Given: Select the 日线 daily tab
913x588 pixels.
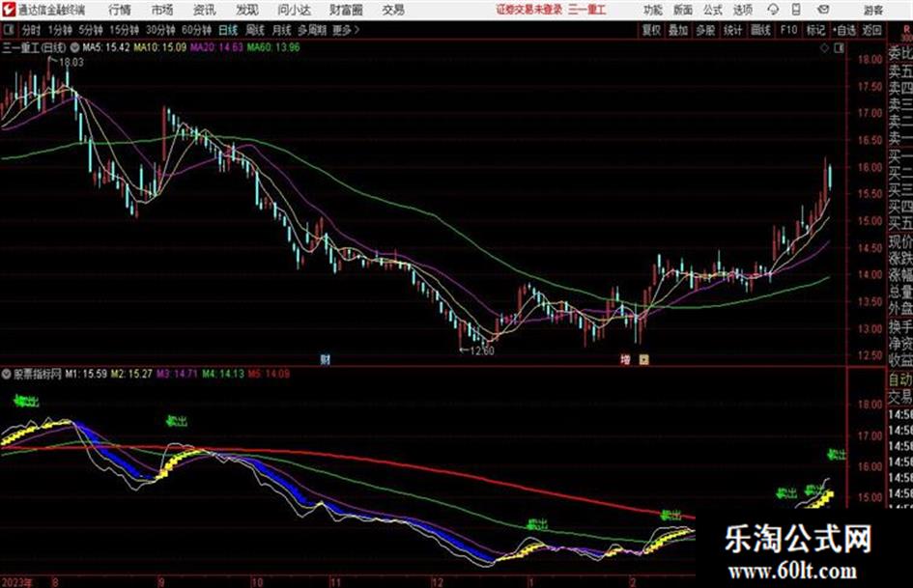Looking at the screenshot, I should (x=228, y=30).
